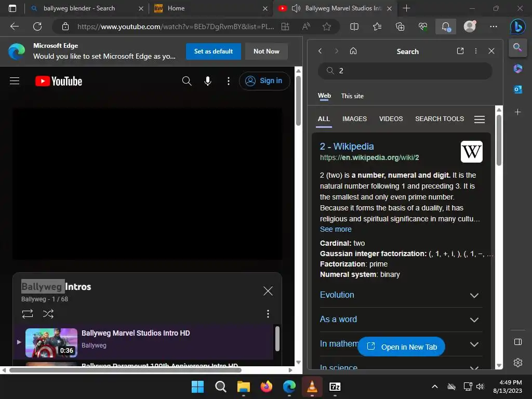The height and width of the screenshot is (399, 532).
Task: Open YouTube hamburger guide menu
Action: [x=15, y=81]
